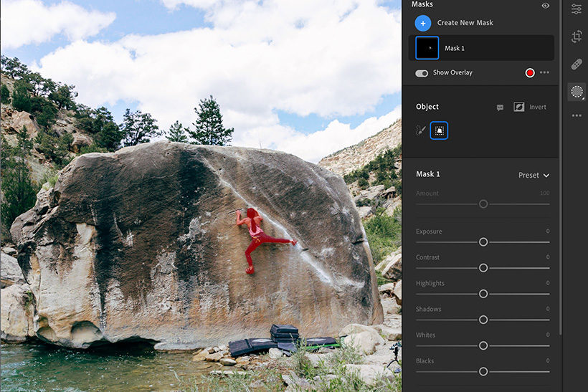Choose the Object brush select mode
The width and height of the screenshot is (588, 392).
tap(421, 130)
